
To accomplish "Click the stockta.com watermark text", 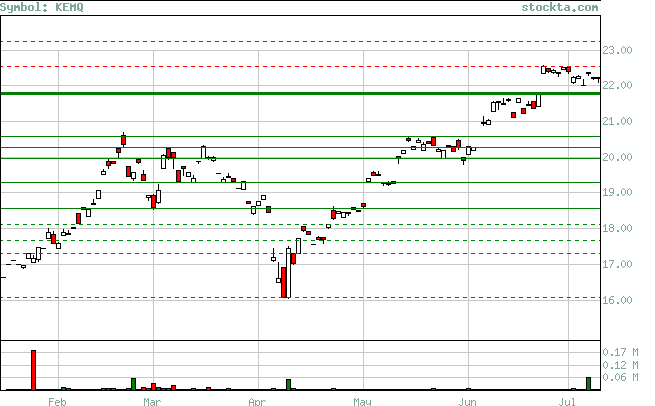I will point(560,8).
